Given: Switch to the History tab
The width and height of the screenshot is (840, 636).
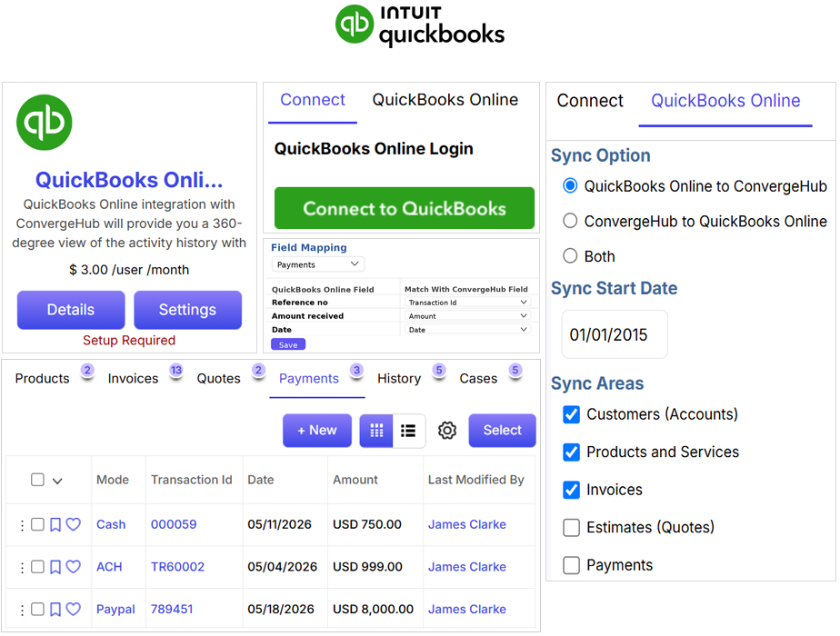Looking at the screenshot, I should 399,379.
